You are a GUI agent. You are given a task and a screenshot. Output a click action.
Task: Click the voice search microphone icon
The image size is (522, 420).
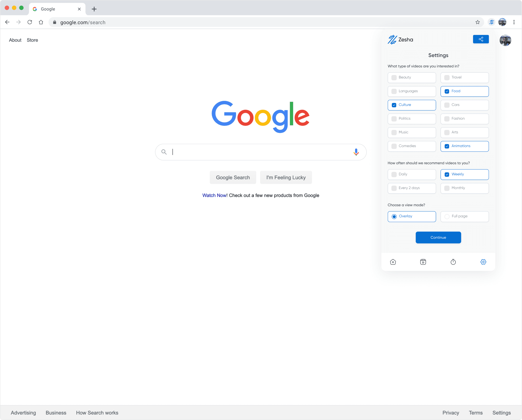pyautogui.click(x=356, y=152)
